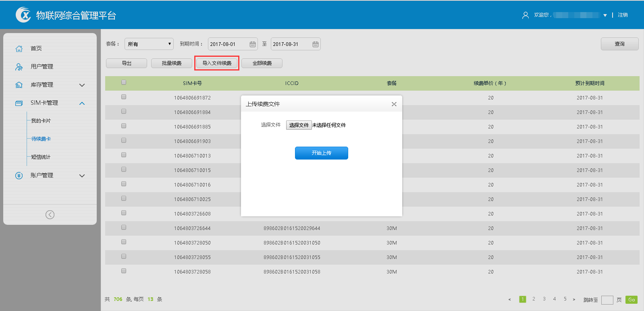
Task: Click the 跳转至 page number input field
Action: click(x=607, y=300)
